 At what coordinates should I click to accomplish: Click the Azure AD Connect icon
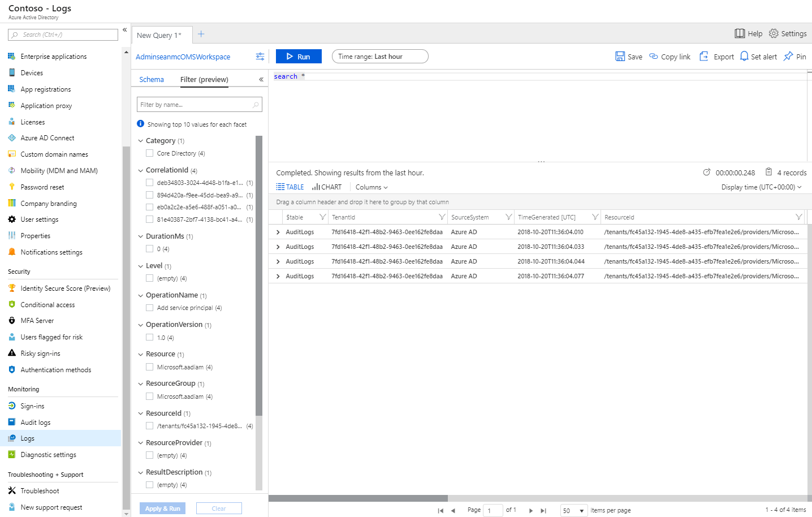11,138
